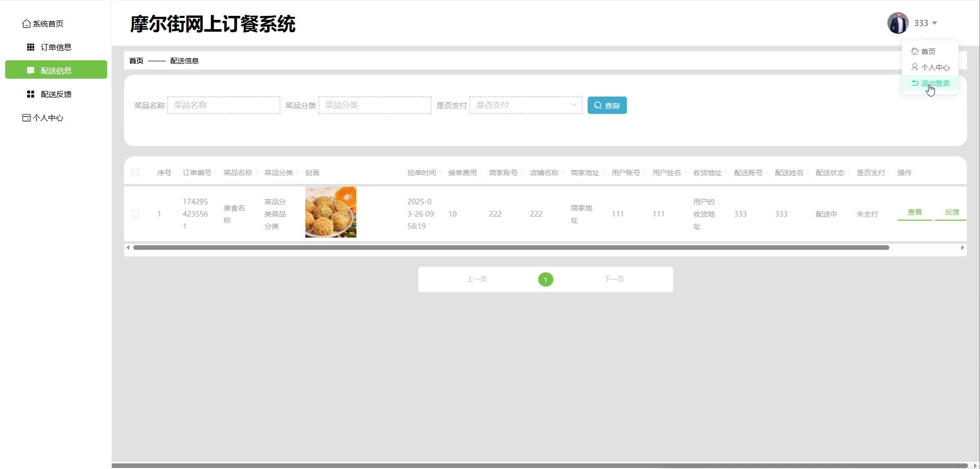Screen dimensions: 980x469
Task: Sort by the 菜品名称 column header
Action: [x=238, y=173]
